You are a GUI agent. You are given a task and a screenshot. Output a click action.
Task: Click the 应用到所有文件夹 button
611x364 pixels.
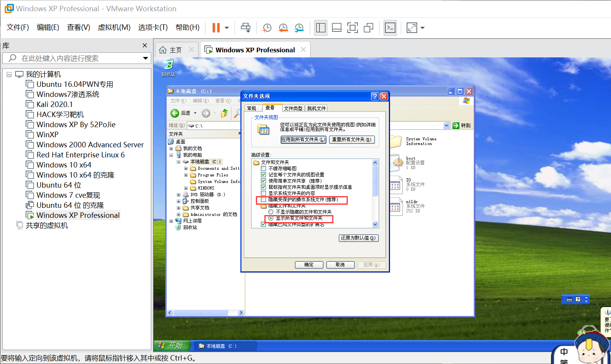(x=304, y=140)
